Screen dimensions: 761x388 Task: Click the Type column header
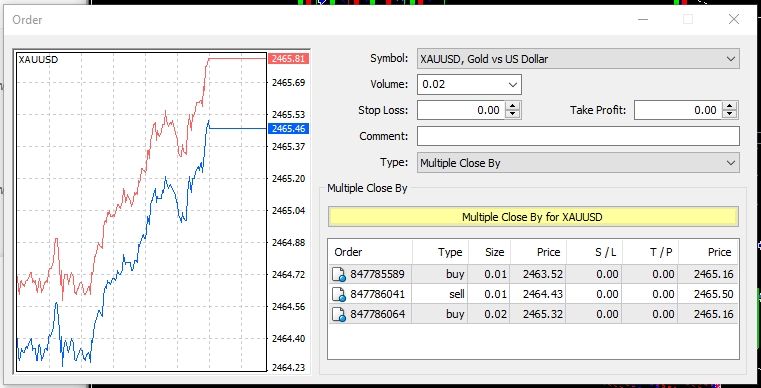[441, 252]
